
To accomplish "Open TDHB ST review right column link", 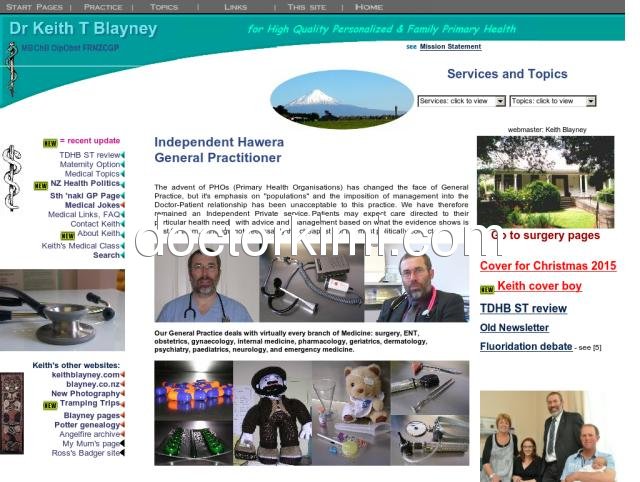I will click(x=523, y=308).
